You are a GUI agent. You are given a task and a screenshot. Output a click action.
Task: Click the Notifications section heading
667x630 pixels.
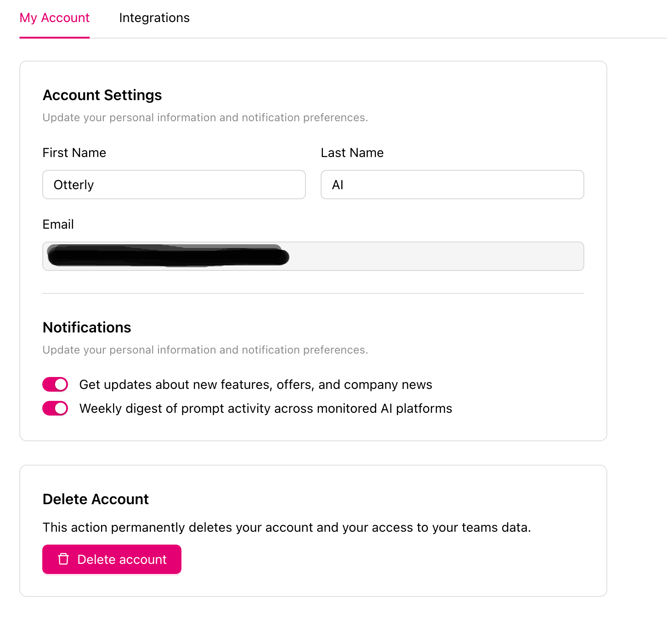tap(87, 327)
